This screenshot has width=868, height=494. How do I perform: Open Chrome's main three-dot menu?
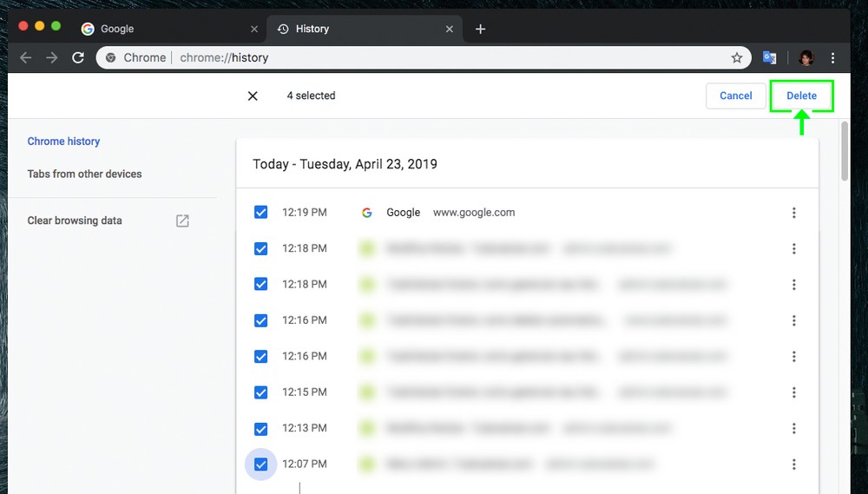(833, 58)
